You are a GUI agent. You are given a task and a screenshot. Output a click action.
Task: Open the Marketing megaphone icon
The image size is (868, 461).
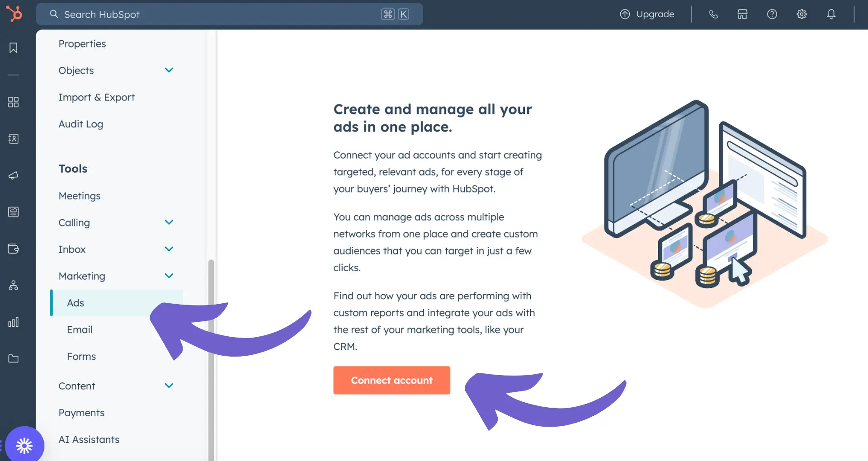tap(14, 175)
